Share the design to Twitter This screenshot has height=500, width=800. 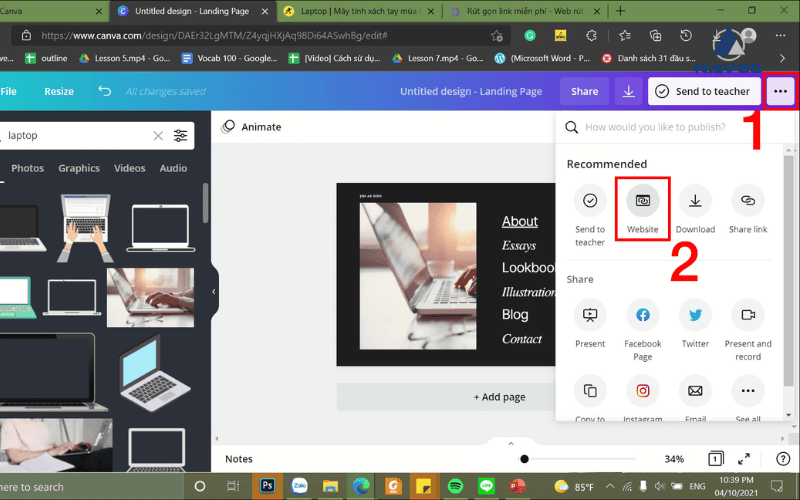point(695,323)
